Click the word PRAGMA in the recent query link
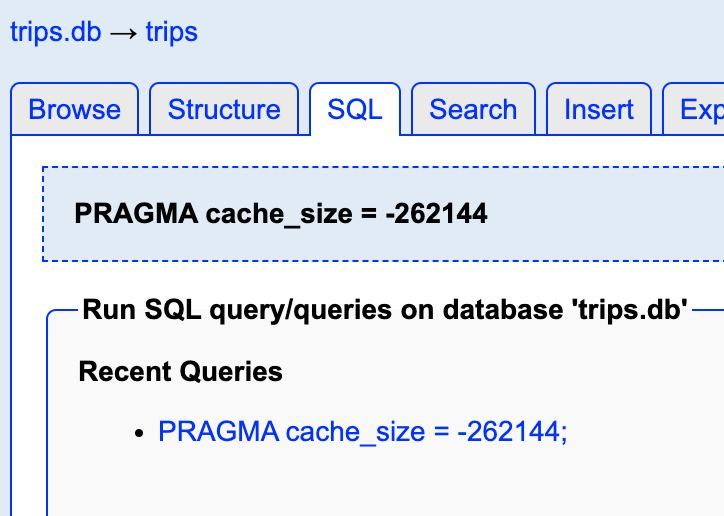 click(x=218, y=432)
